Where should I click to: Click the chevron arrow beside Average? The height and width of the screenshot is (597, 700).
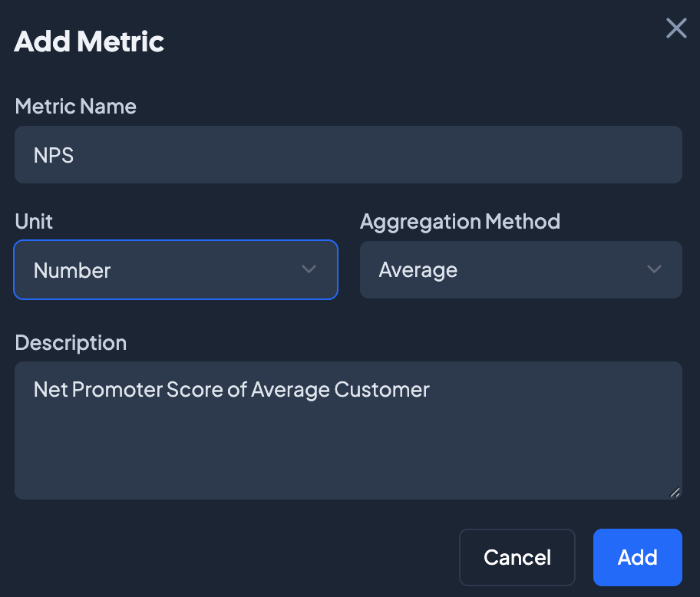click(x=654, y=269)
